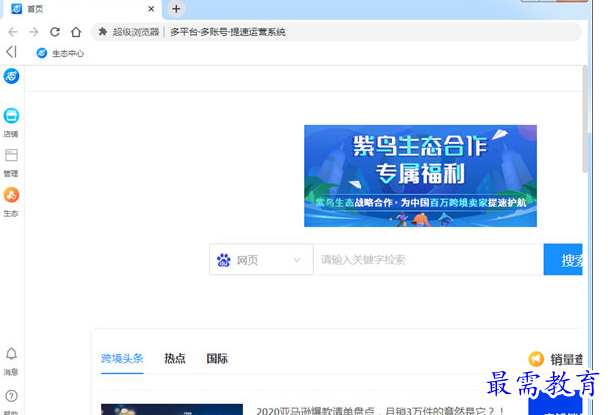Click the orange speaker icon beside 销量

536,359
